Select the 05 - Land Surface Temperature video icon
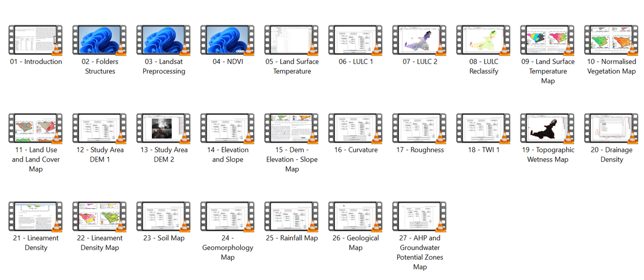The height and width of the screenshot is (280, 644). pos(292,40)
